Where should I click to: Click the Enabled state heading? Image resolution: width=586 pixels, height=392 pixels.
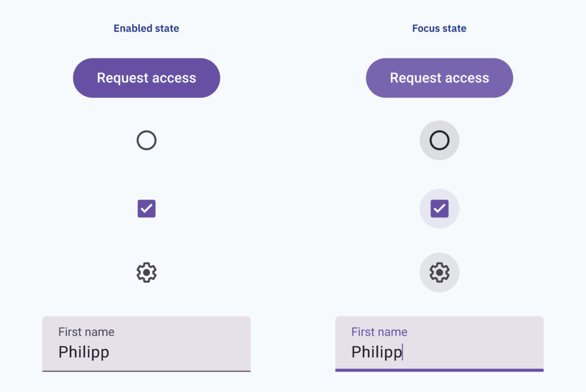coord(146,28)
